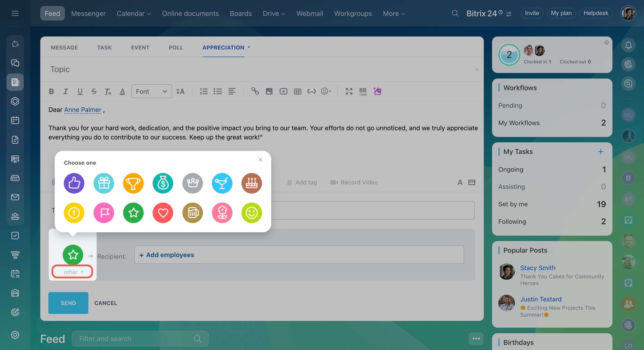Expand the More menu

(x=394, y=13)
